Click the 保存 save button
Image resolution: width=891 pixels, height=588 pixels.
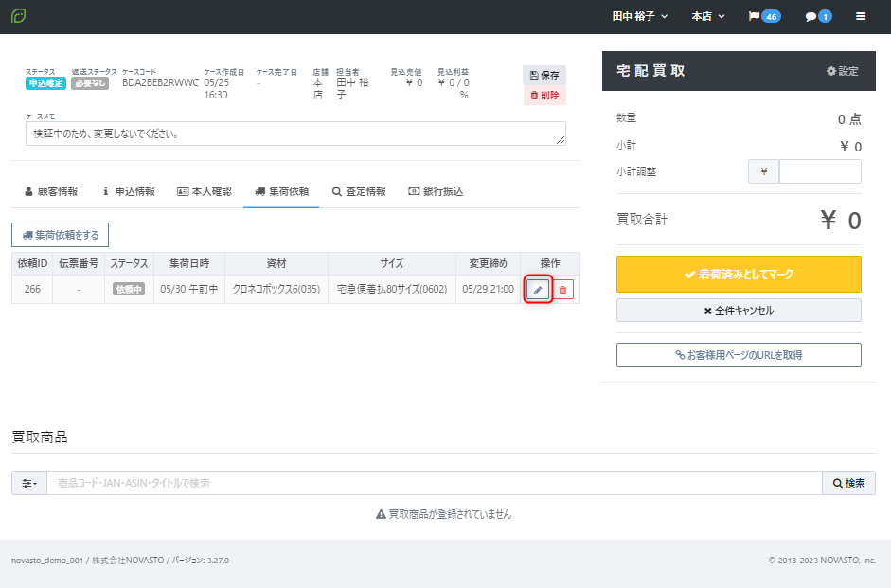544,75
